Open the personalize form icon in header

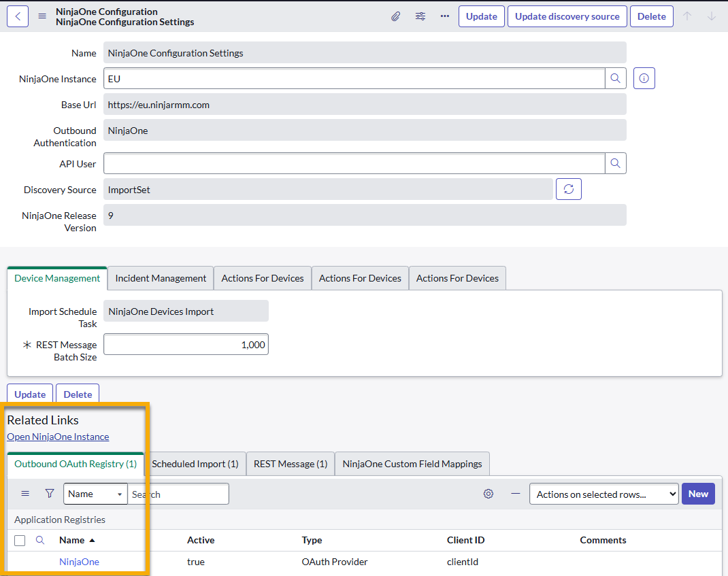click(x=420, y=16)
